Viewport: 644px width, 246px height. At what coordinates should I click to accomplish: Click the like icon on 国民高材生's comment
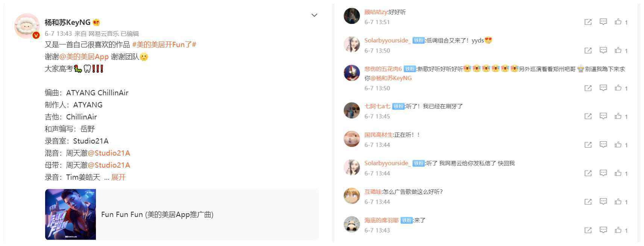pyautogui.click(x=618, y=144)
